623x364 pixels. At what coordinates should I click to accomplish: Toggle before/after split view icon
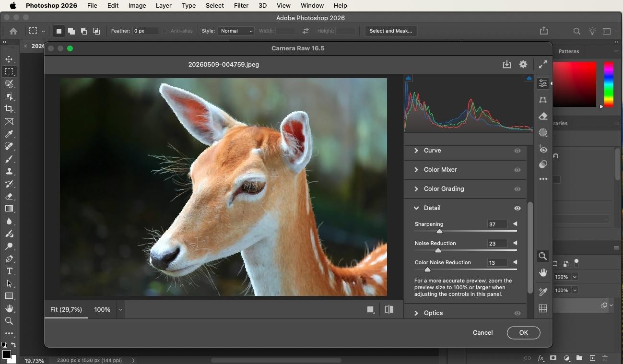(x=389, y=309)
